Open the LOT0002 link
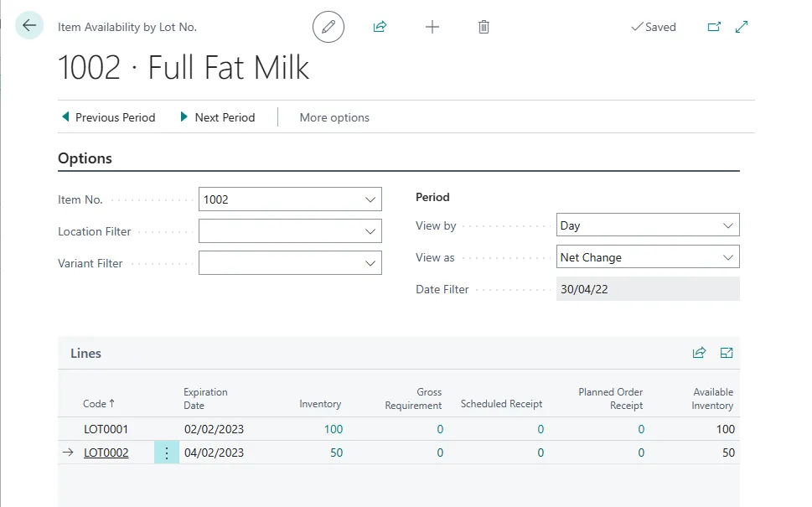812x507 pixels. pyautogui.click(x=106, y=453)
